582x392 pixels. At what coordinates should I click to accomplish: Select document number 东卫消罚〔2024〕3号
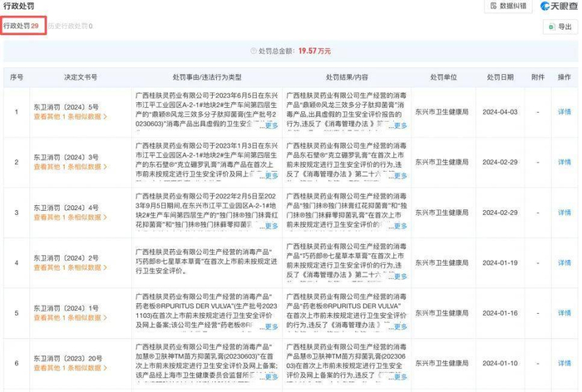[66, 158]
